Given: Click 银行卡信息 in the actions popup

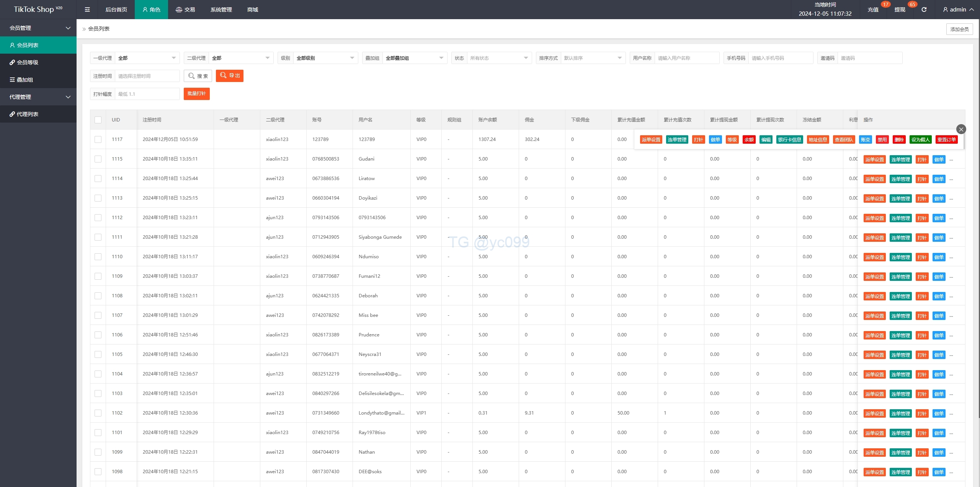Looking at the screenshot, I should click(789, 139).
